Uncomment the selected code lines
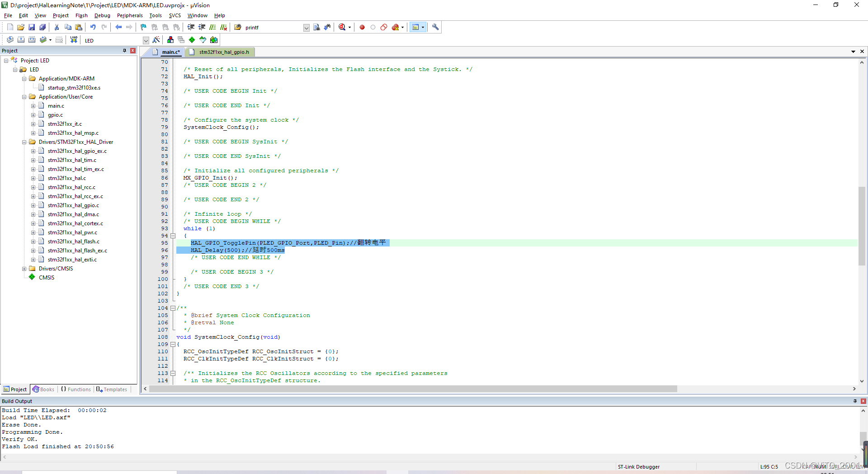 [223, 27]
